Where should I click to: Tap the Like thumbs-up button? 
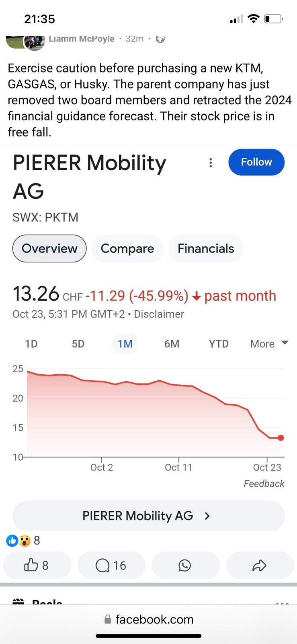click(x=37, y=566)
